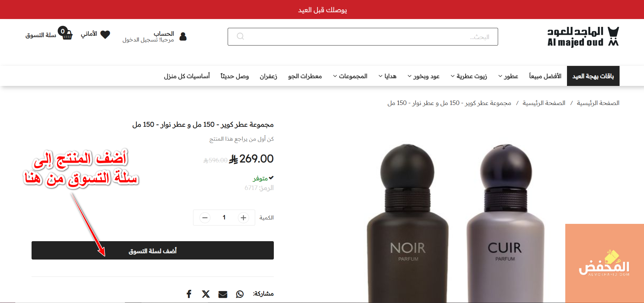This screenshot has height=303, width=644.
Task: Click أضف لسلة التسوق add to cart button
Action: 153,250
